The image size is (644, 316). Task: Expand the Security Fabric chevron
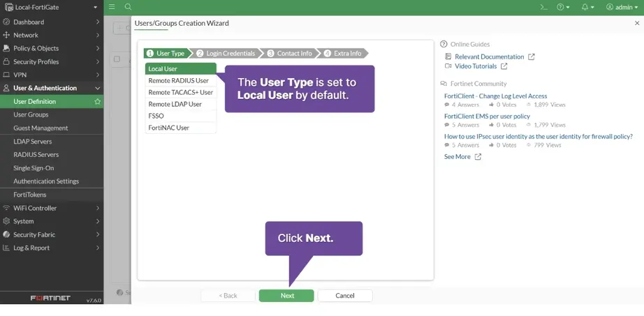tap(98, 234)
